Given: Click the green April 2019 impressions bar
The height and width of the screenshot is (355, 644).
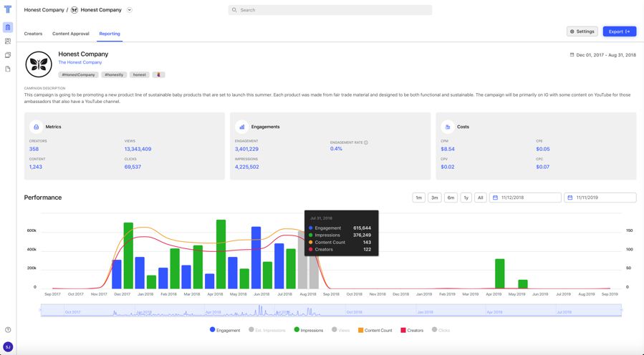Looking at the screenshot, I should (500, 273).
